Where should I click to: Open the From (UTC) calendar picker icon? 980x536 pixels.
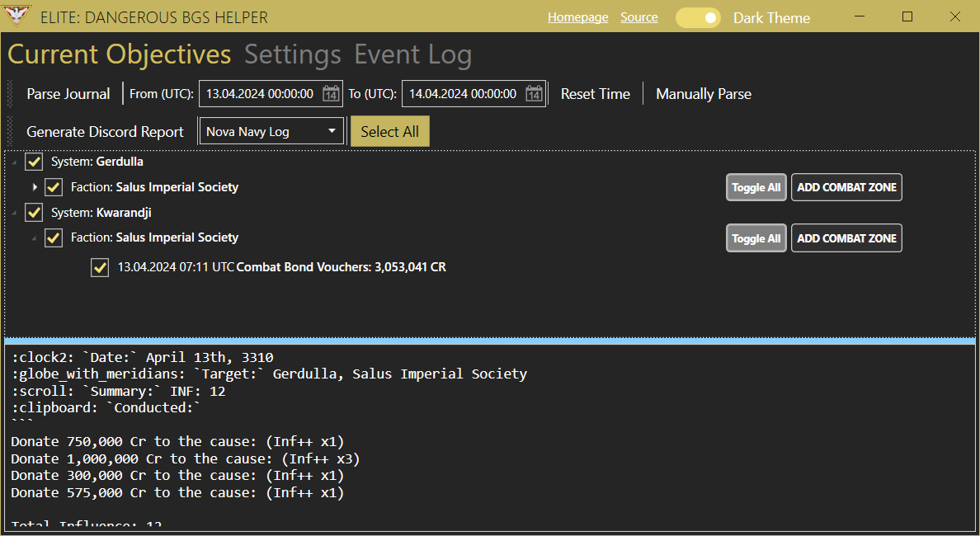point(331,94)
